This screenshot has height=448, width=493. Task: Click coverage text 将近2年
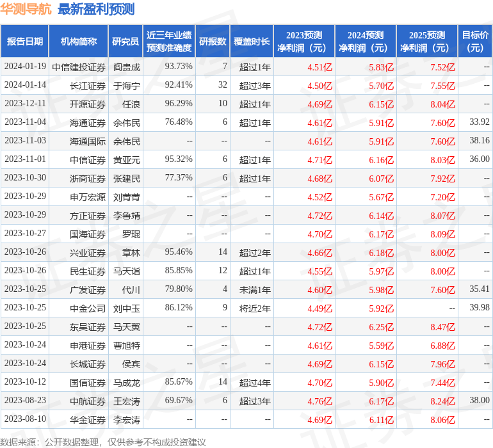tap(255, 308)
